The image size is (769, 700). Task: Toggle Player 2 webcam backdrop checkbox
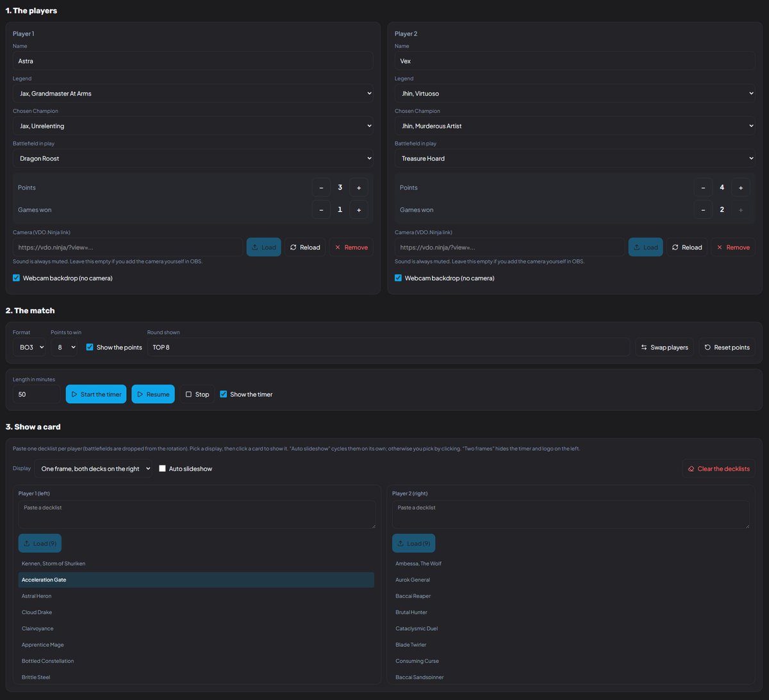tap(399, 278)
